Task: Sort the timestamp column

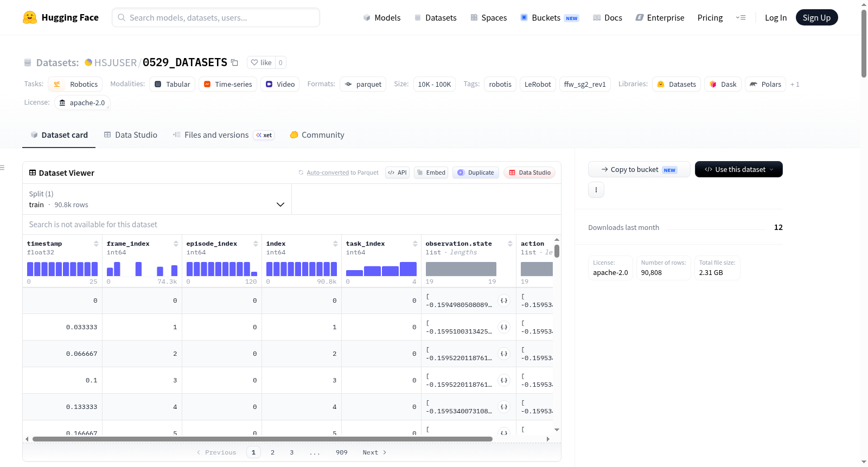Action: 96,244
